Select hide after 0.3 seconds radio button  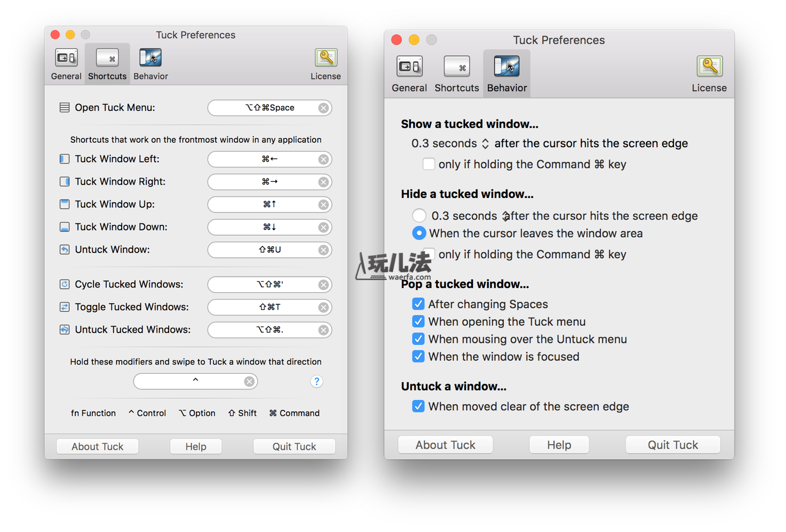(x=419, y=215)
